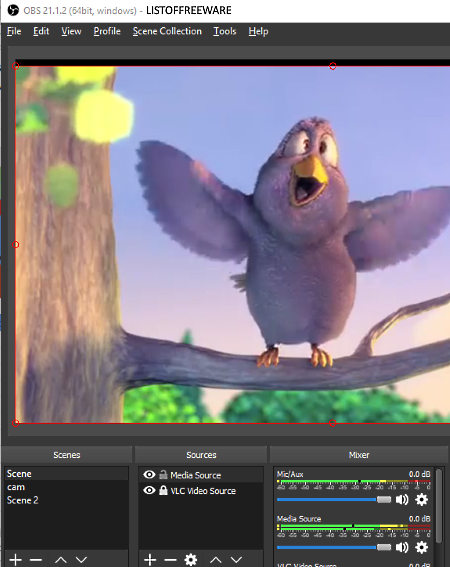Click bottom-left resize handle of preview
The image size is (450, 567).
[x=16, y=423]
